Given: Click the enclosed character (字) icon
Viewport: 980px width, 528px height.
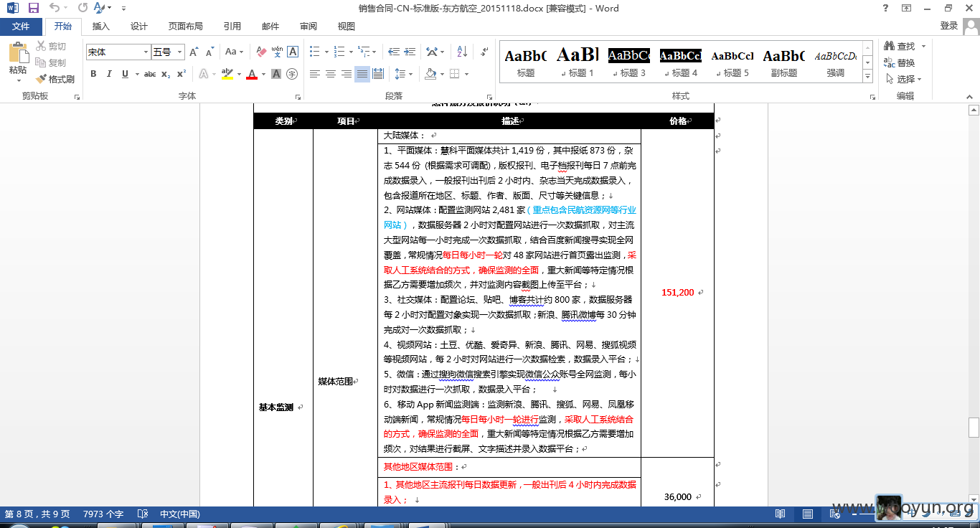Looking at the screenshot, I should coord(292,74).
